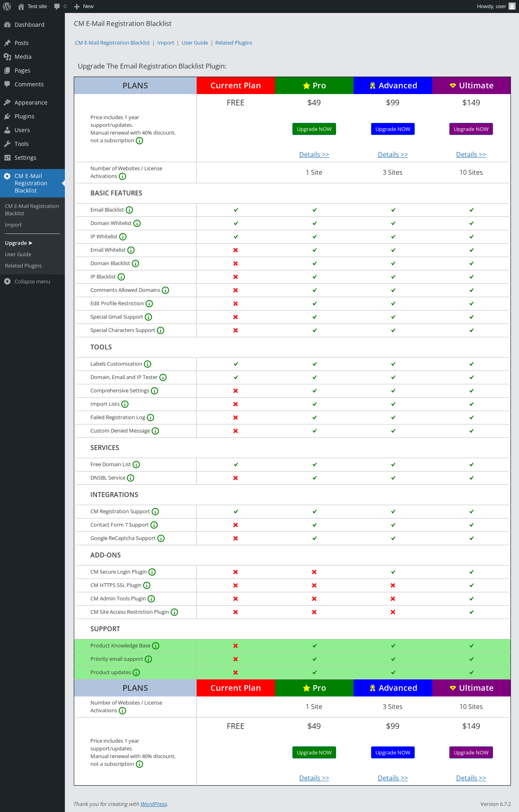This screenshot has width=519, height=812.
Task: Open info icon for Failed Registration Log
Action: pos(150,418)
